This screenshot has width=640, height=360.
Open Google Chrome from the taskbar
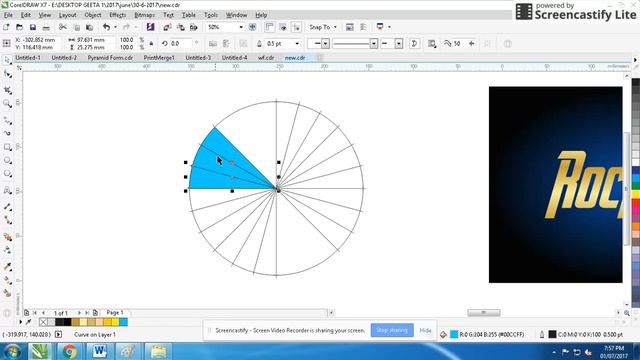[x=69, y=351]
